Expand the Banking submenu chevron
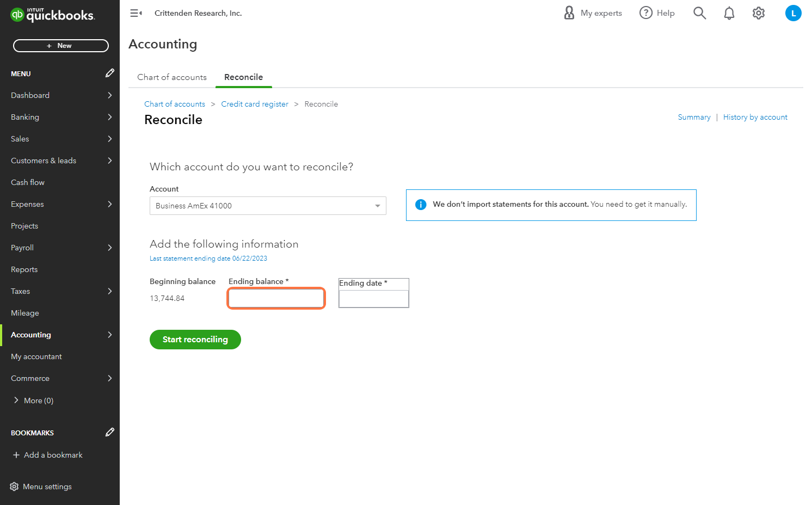This screenshot has width=812, height=505. [110, 117]
